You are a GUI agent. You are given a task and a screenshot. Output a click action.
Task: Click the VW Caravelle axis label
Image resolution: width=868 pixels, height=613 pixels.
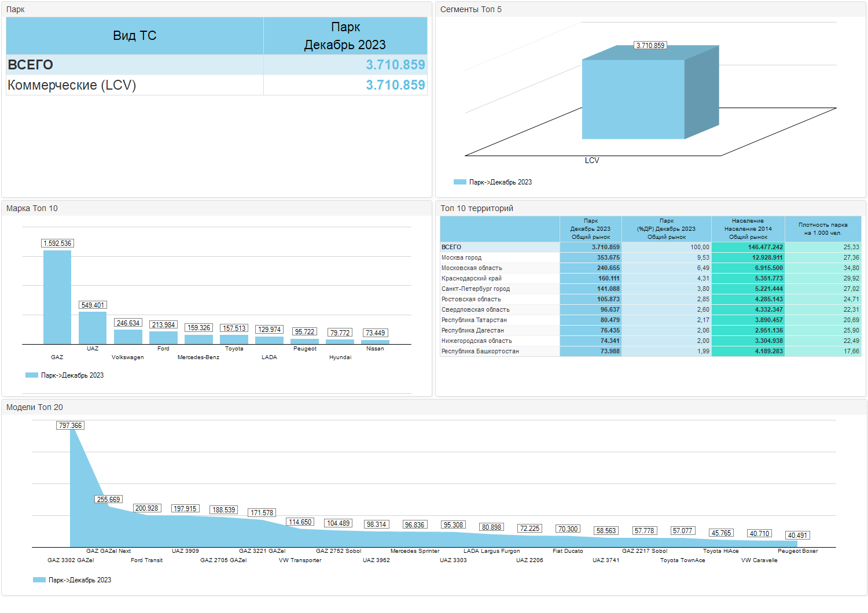(x=759, y=560)
